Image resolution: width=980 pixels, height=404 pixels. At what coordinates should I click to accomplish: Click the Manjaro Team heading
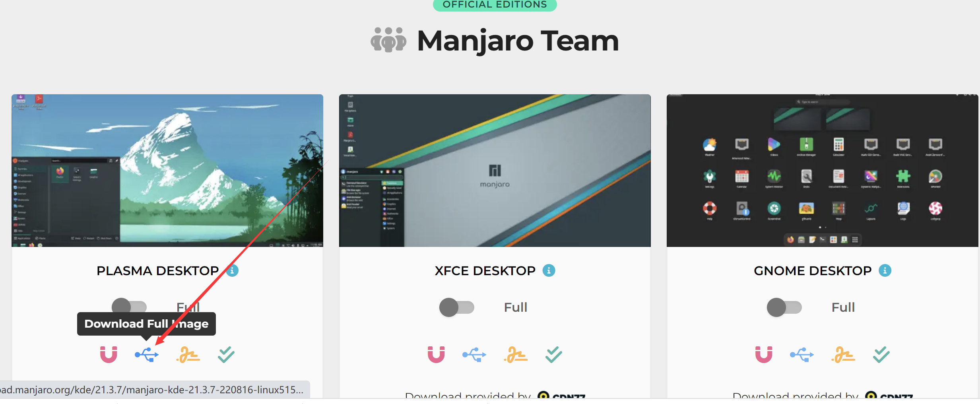518,41
